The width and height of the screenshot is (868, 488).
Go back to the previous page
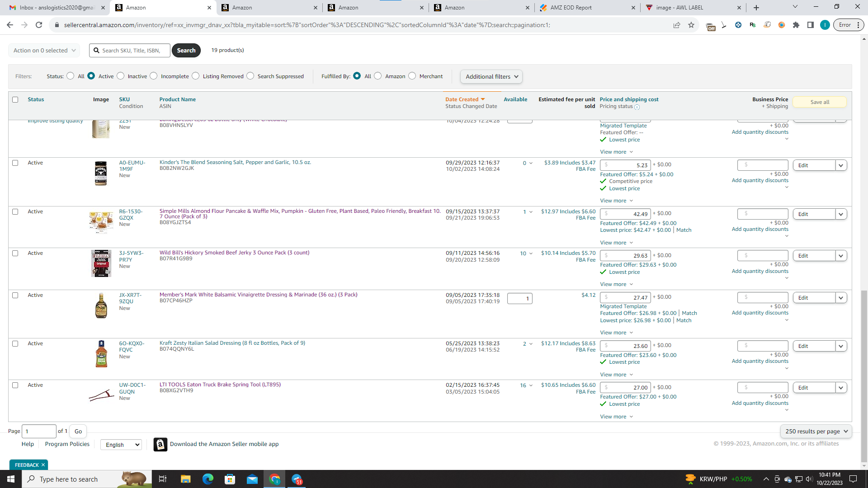(10, 25)
